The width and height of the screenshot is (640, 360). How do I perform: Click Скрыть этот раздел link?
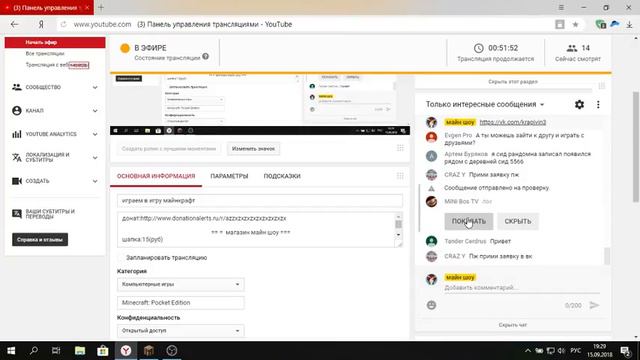[x=513, y=82]
